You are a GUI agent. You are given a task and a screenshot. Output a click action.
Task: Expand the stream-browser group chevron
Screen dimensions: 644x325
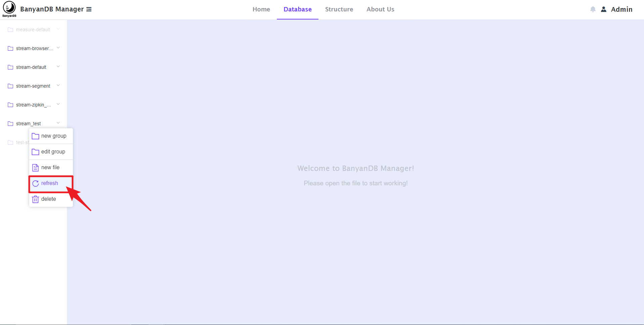pos(58,48)
